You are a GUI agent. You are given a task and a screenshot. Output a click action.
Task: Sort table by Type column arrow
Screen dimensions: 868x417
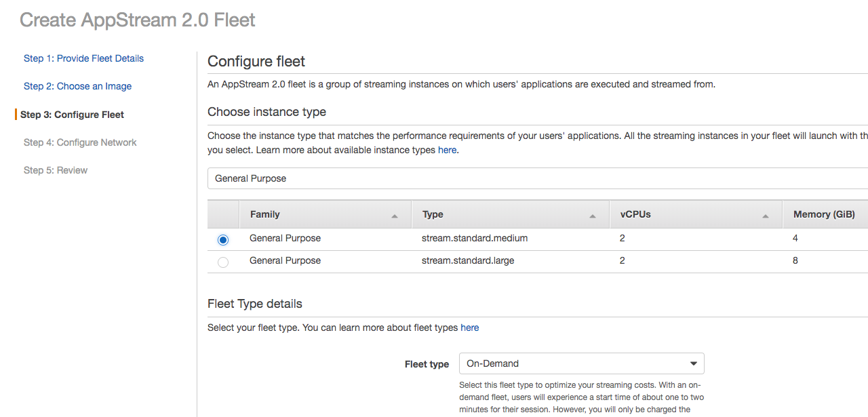pyautogui.click(x=593, y=216)
